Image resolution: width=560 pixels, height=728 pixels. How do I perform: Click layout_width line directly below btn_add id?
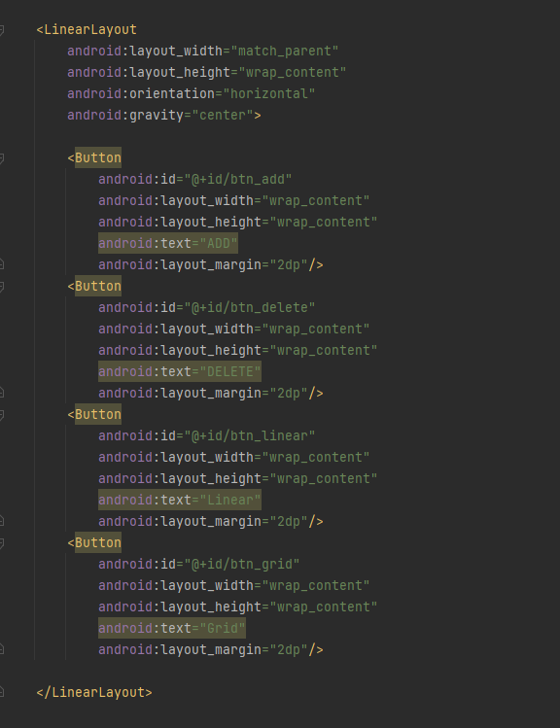[234, 200]
